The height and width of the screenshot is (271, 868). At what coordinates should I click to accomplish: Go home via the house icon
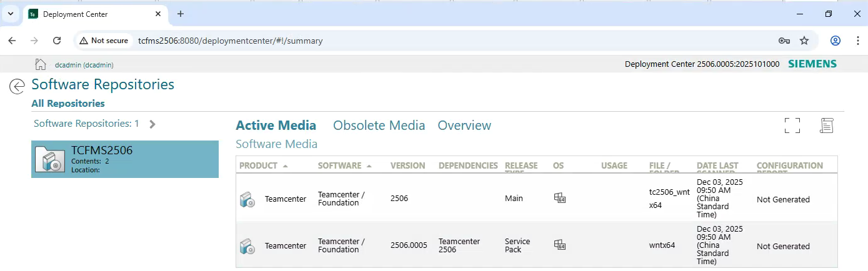point(41,64)
